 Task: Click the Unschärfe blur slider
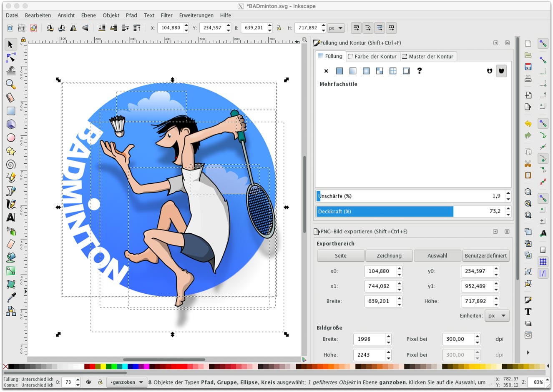point(410,196)
